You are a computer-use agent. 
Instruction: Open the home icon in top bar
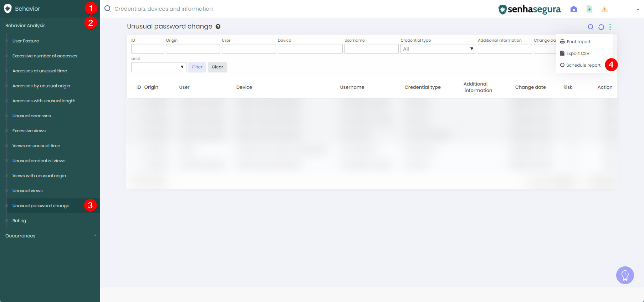pos(574,9)
